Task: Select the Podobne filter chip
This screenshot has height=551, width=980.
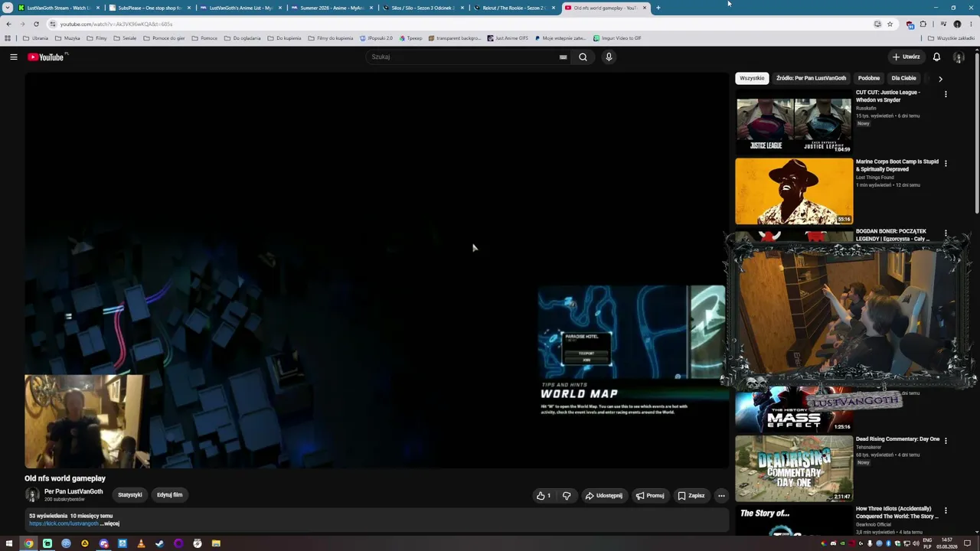Action: (x=868, y=78)
